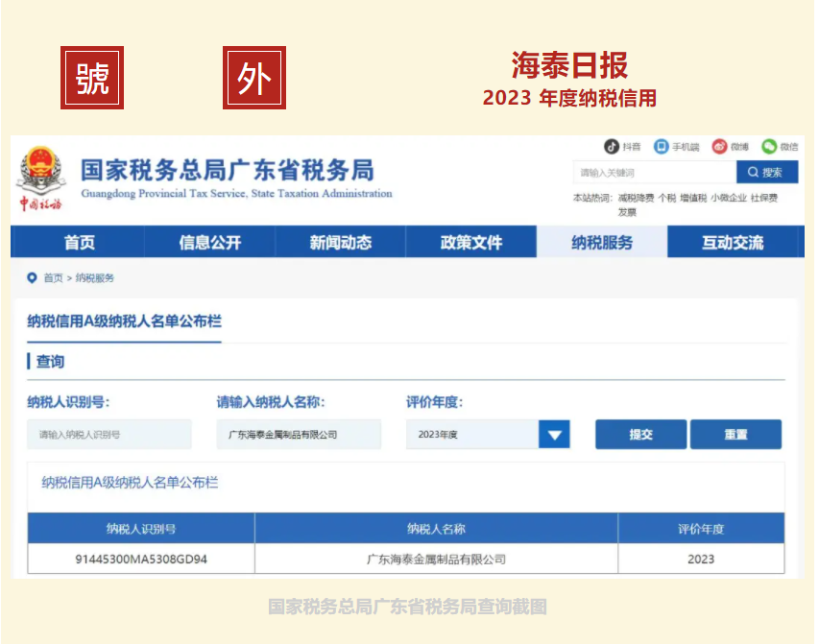The height and width of the screenshot is (644, 819).
Task: Focus the keyword search box (请输入关键词)
Action: (655, 173)
